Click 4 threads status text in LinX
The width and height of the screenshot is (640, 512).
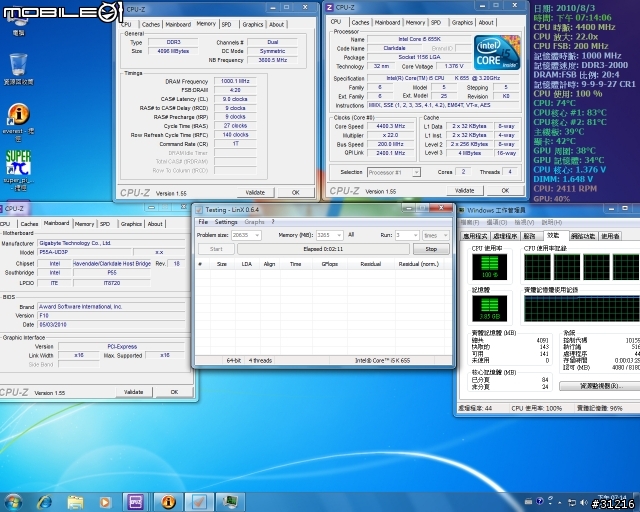(x=260, y=361)
